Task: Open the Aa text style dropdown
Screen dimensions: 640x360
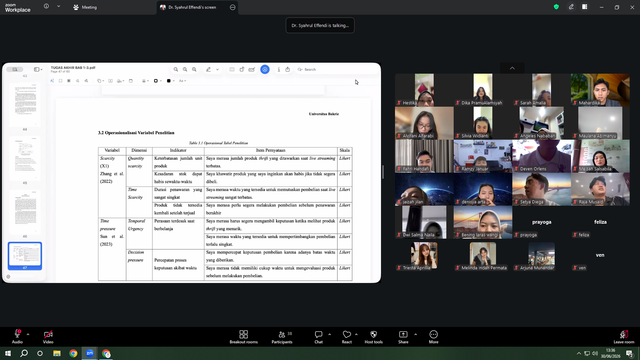Action: tap(182, 81)
